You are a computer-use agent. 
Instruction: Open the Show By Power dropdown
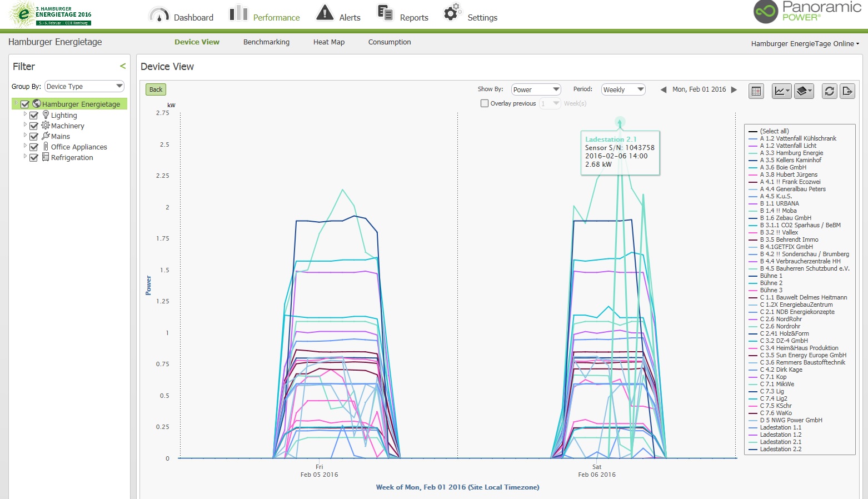pos(536,89)
